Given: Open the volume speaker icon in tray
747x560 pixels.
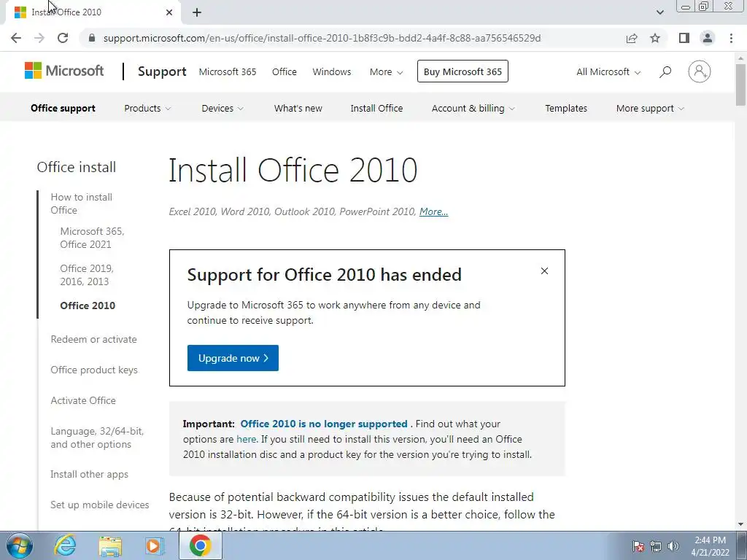Looking at the screenshot, I should (673, 546).
